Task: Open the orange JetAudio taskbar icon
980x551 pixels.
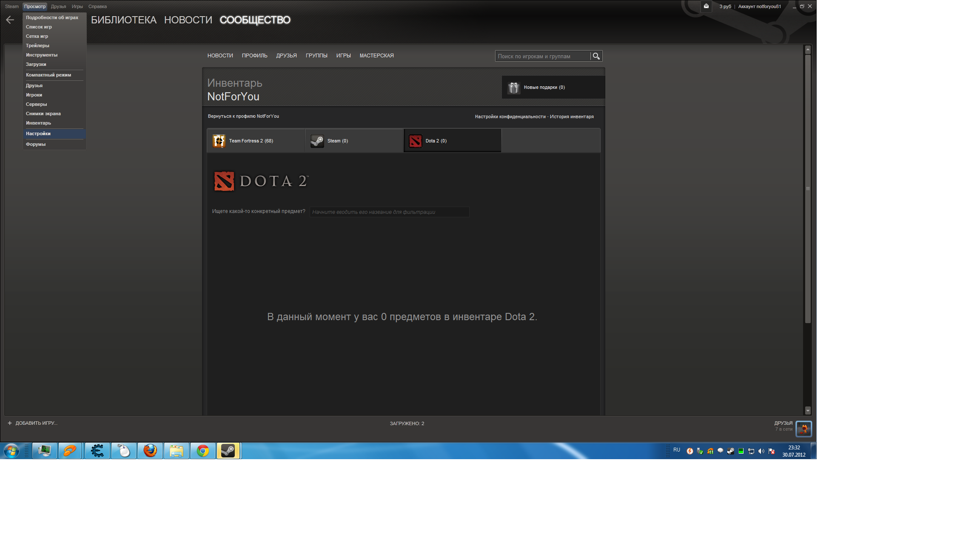Action: pos(70,451)
